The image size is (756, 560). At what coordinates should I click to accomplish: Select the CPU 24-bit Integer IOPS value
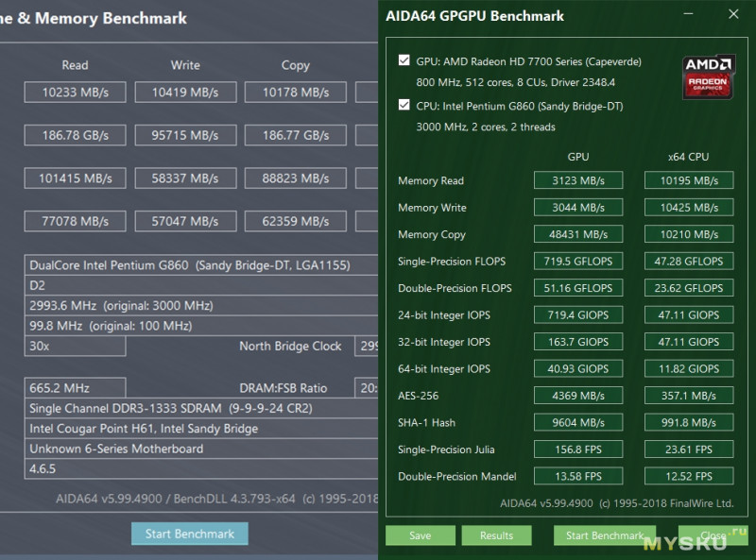[x=689, y=315]
